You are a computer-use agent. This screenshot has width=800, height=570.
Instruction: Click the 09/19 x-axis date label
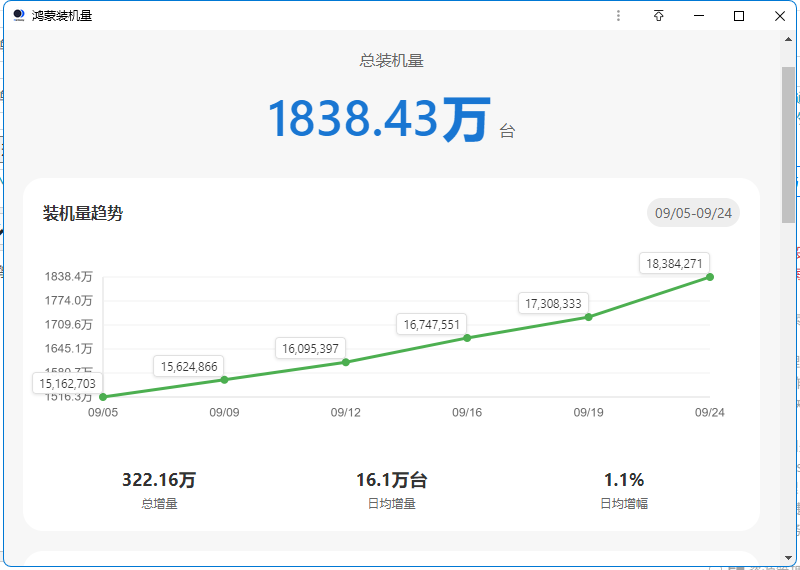[x=588, y=412]
